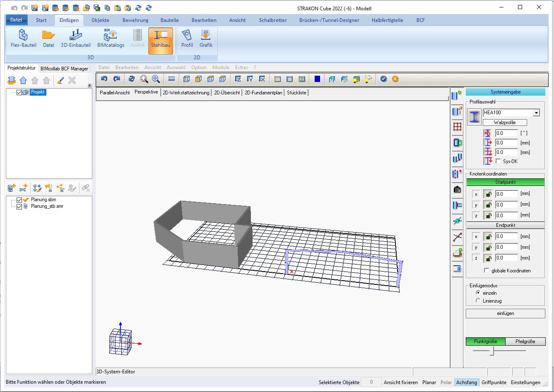Open BIMcatalogs from the ribbon
The width and height of the screenshot is (554, 392).
pos(111,39)
